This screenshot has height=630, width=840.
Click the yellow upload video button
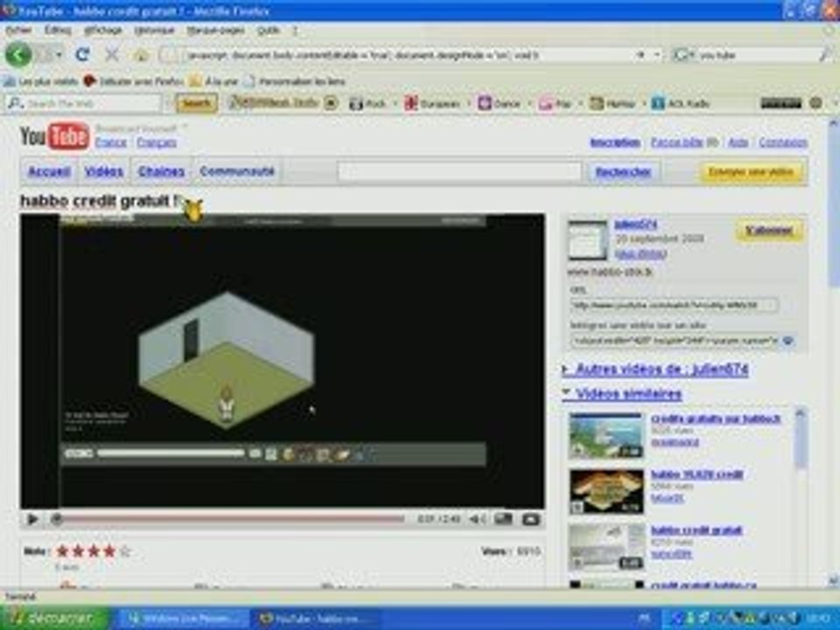point(751,172)
